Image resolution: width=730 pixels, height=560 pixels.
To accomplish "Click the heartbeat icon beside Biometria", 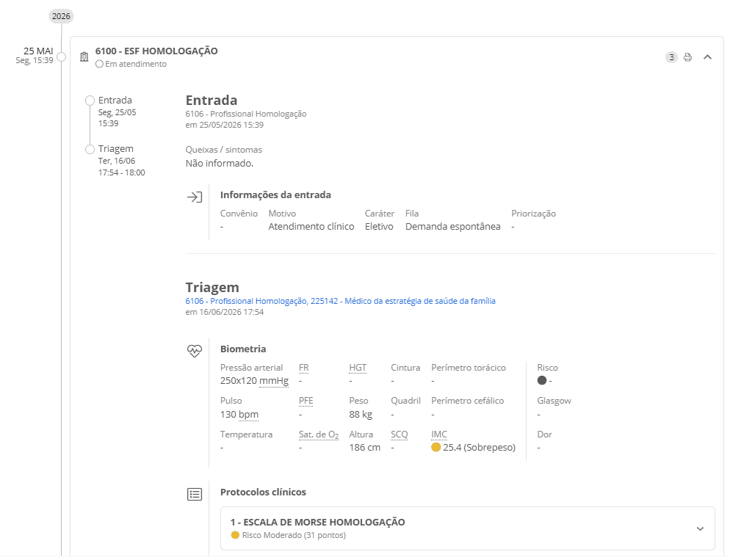I will [x=195, y=351].
